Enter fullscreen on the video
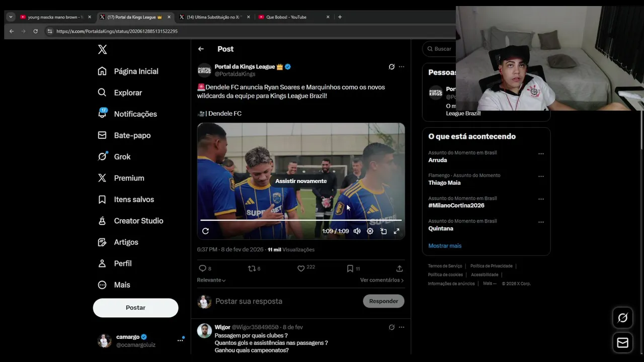The image size is (644, 362). pos(396,231)
